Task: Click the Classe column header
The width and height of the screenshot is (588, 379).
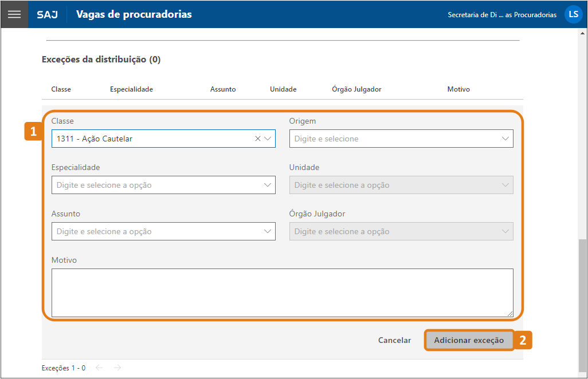Action: pyautogui.click(x=61, y=89)
